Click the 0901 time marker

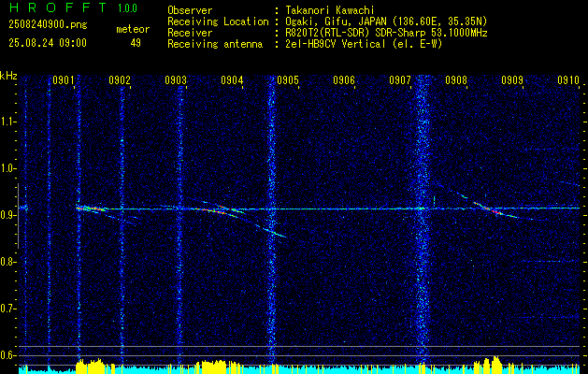pos(63,79)
